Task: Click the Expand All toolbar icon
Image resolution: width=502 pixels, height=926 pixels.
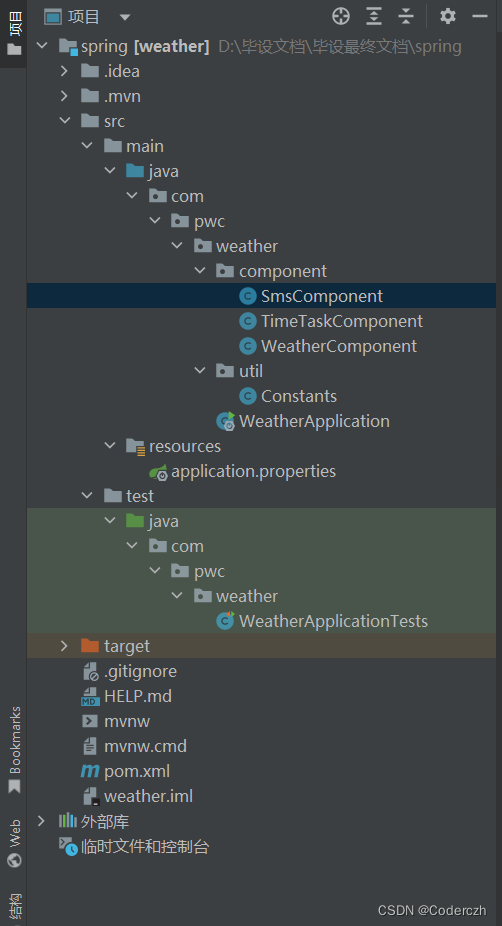Action: coord(374,17)
